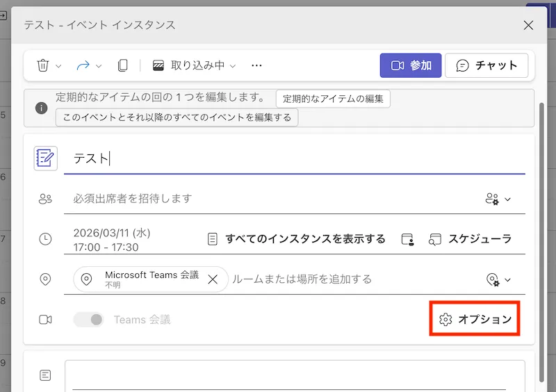Click 定期的なアイテムの編集 button
The width and height of the screenshot is (556, 392).
click(333, 99)
